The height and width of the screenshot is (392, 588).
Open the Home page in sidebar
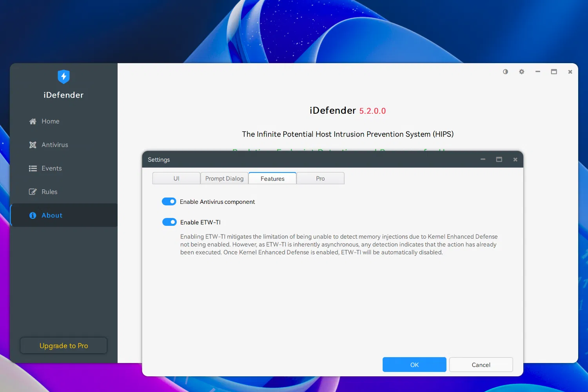pos(64,121)
